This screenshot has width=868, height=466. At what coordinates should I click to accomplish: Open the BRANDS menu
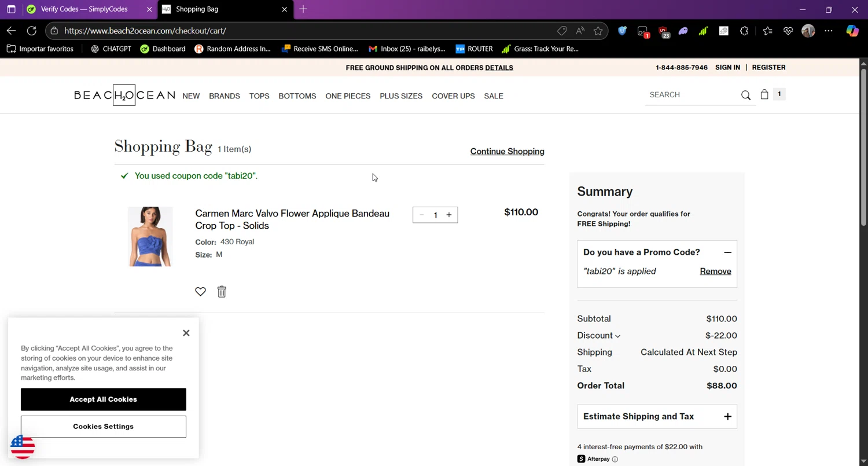(x=225, y=96)
